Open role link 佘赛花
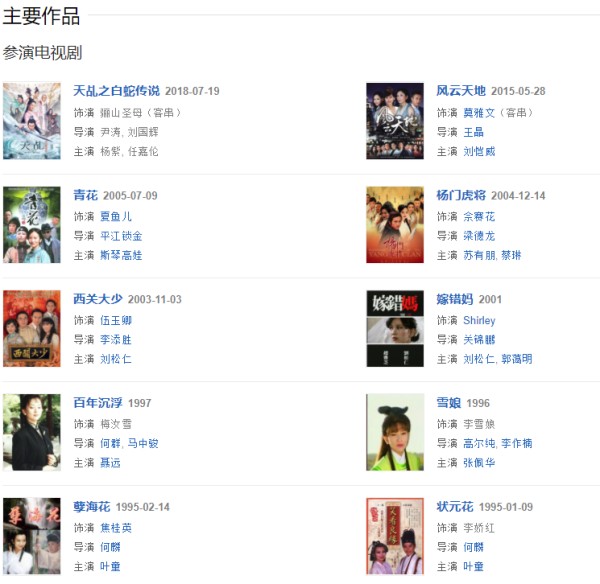This screenshot has width=600, height=584. (479, 217)
